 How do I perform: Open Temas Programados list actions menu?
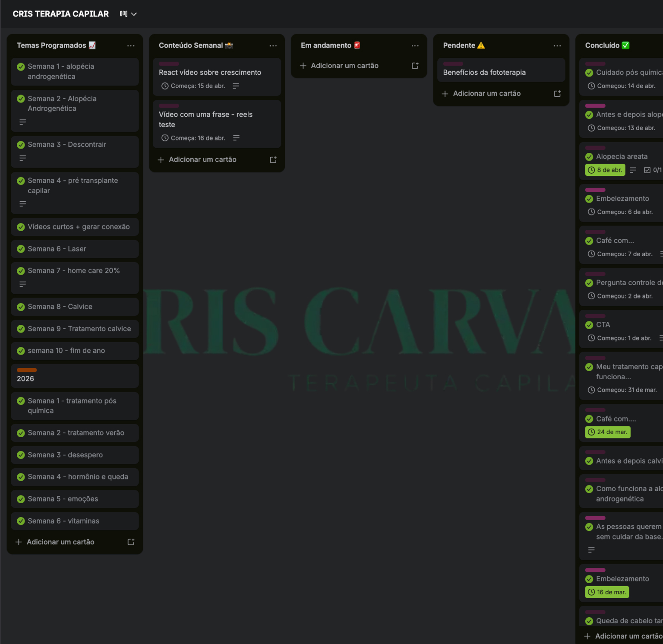point(131,46)
